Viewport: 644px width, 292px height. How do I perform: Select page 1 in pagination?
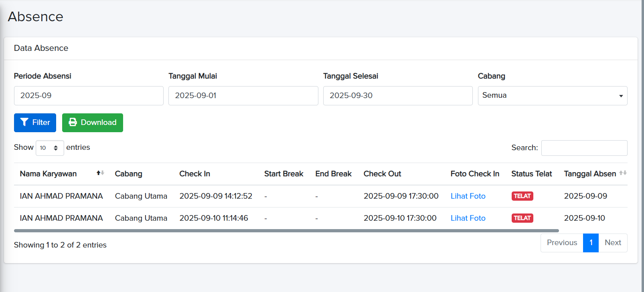click(591, 243)
